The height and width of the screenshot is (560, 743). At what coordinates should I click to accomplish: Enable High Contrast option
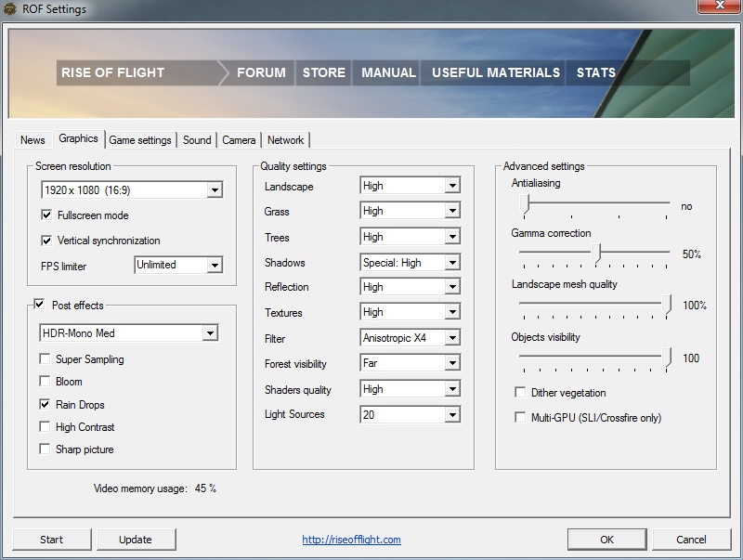point(45,427)
